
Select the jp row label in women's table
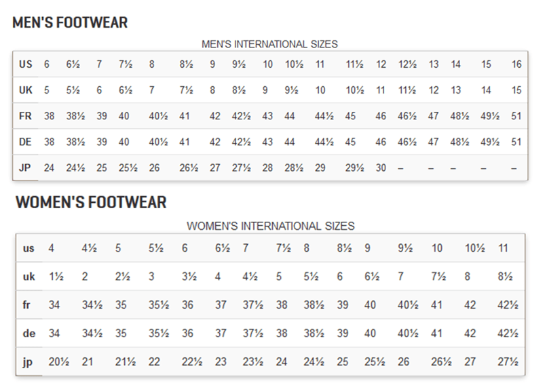coord(28,362)
